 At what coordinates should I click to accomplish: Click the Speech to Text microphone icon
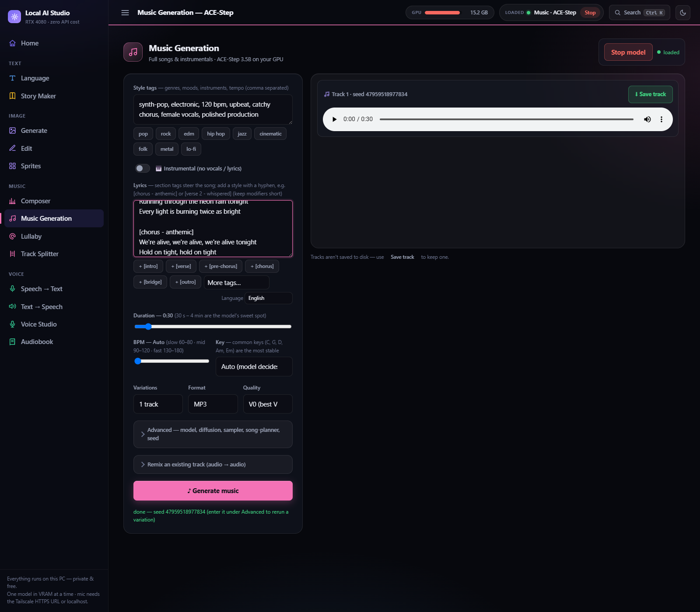point(12,289)
